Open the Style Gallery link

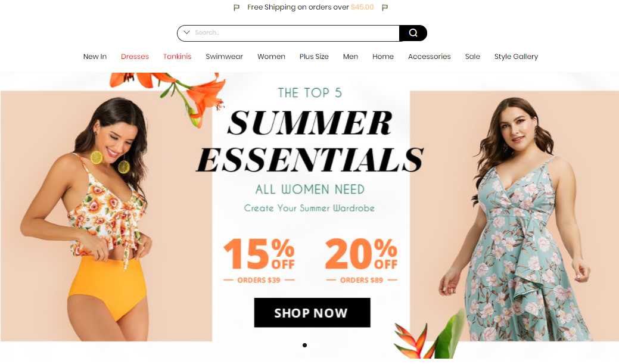click(x=516, y=57)
